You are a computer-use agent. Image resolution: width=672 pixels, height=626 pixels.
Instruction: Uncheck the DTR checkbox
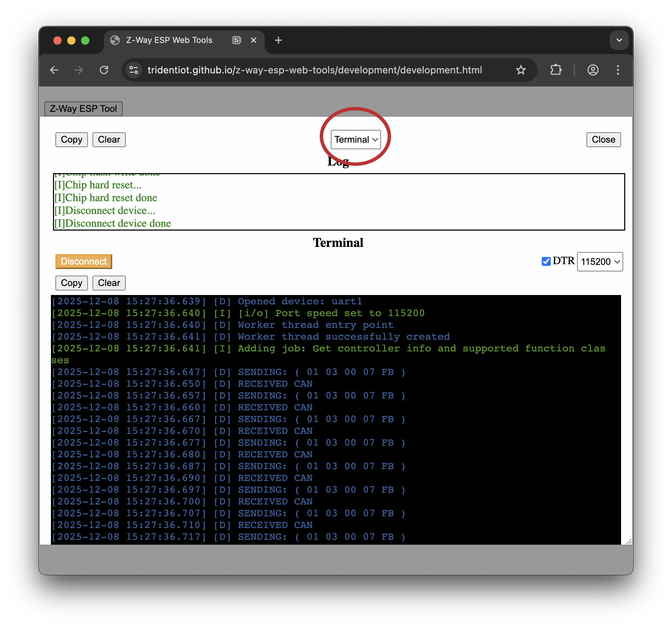(x=546, y=261)
